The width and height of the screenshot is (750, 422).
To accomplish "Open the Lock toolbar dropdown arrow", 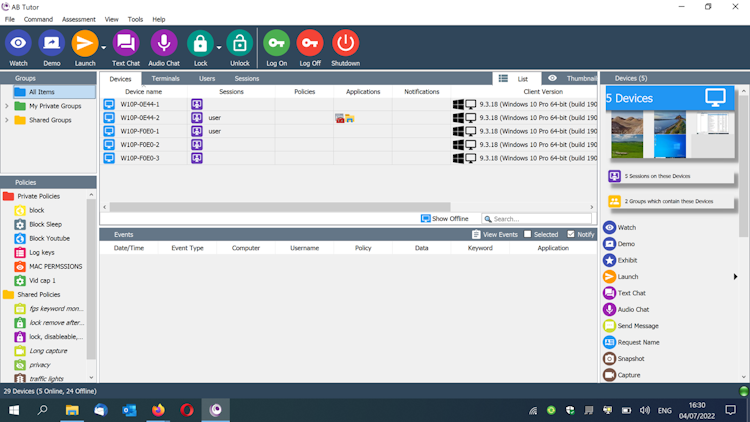I will click(219, 47).
